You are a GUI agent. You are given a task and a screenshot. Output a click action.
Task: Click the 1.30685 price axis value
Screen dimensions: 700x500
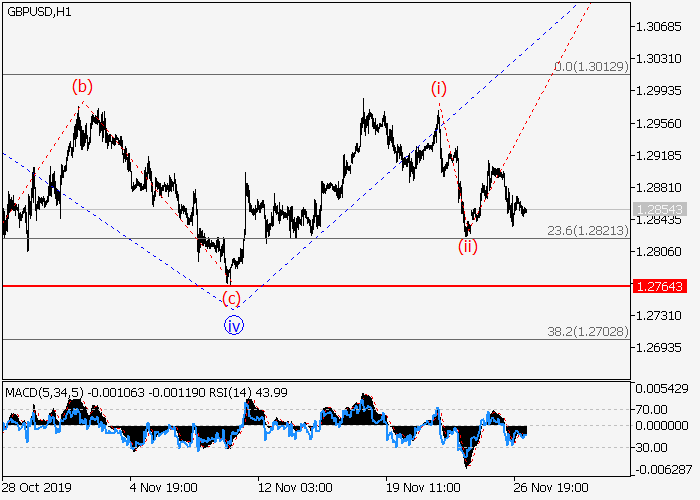click(x=659, y=27)
